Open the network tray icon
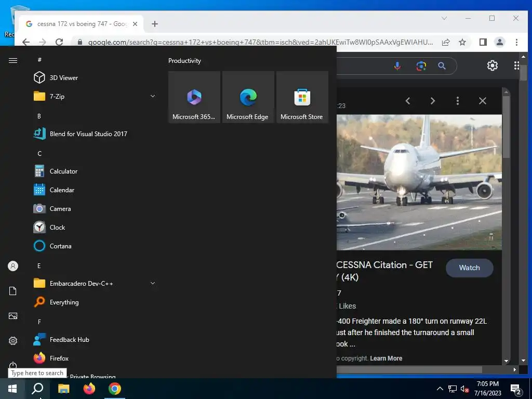This screenshot has height=399, width=532. (453, 389)
